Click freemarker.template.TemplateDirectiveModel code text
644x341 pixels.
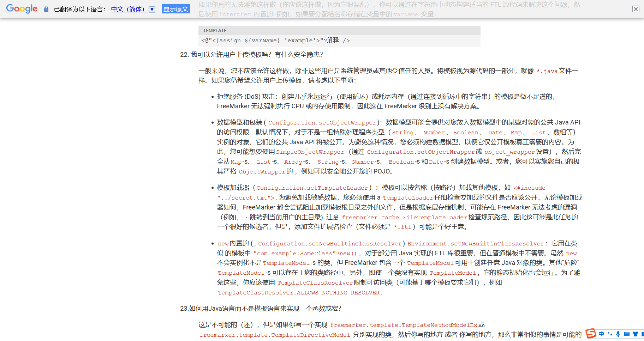tap(275, 335)
